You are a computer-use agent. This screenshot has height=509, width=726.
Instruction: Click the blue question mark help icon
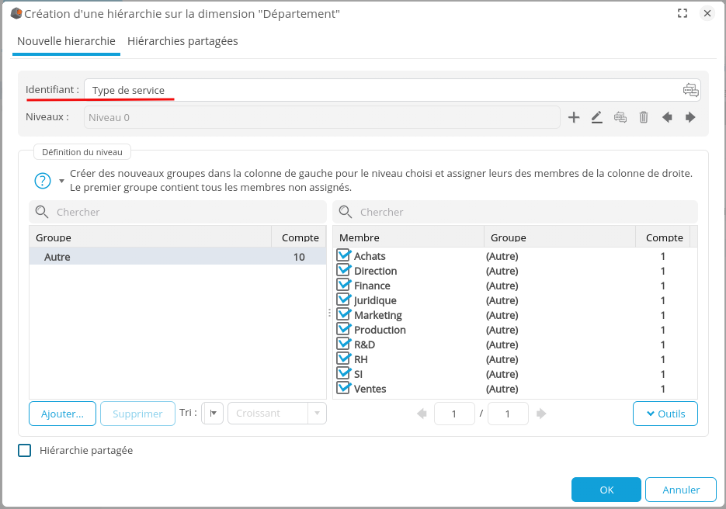pyautogui.click(x=43, y=181)
